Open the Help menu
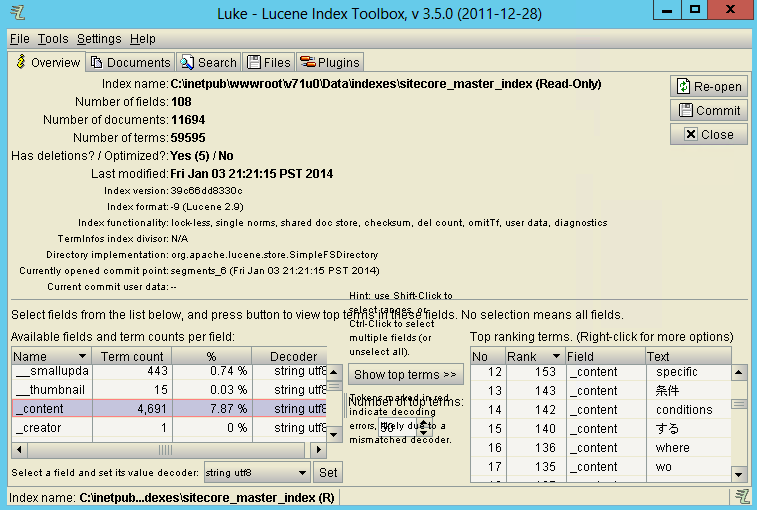 coord(143,39)
